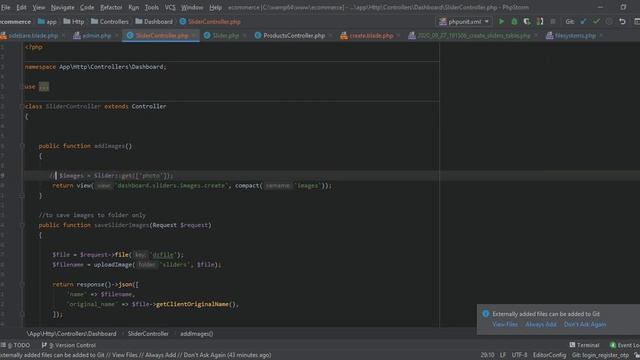
Task: Close the SliderController.php tab
Action: [193, 36]
